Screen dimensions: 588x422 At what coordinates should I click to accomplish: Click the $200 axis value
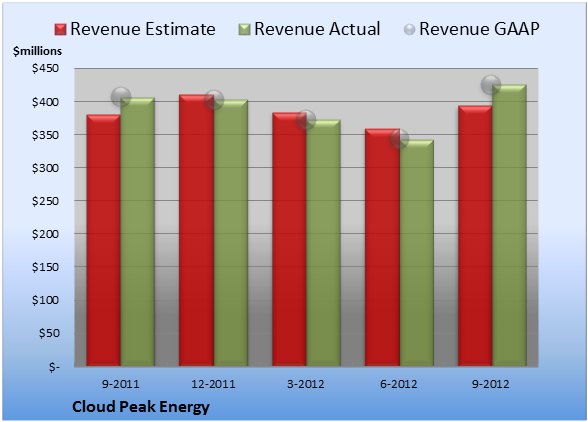tap(45, 234)
